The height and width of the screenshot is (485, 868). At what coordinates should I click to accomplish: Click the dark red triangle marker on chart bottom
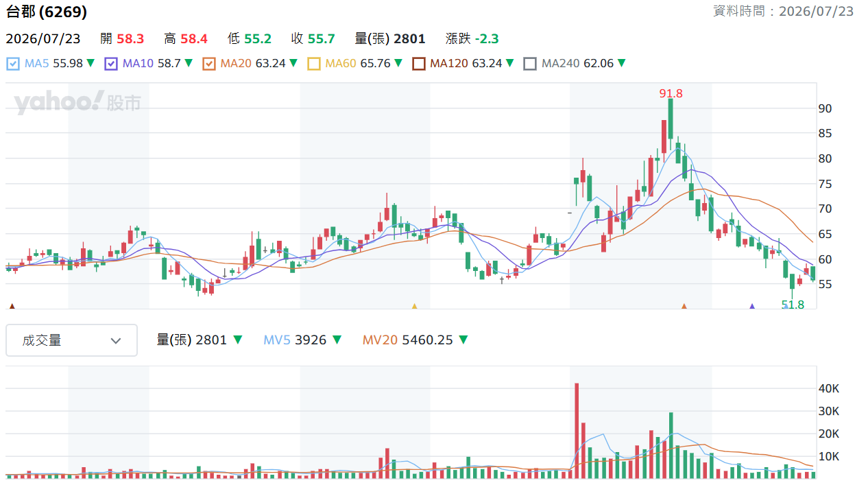tap(11, 306)
